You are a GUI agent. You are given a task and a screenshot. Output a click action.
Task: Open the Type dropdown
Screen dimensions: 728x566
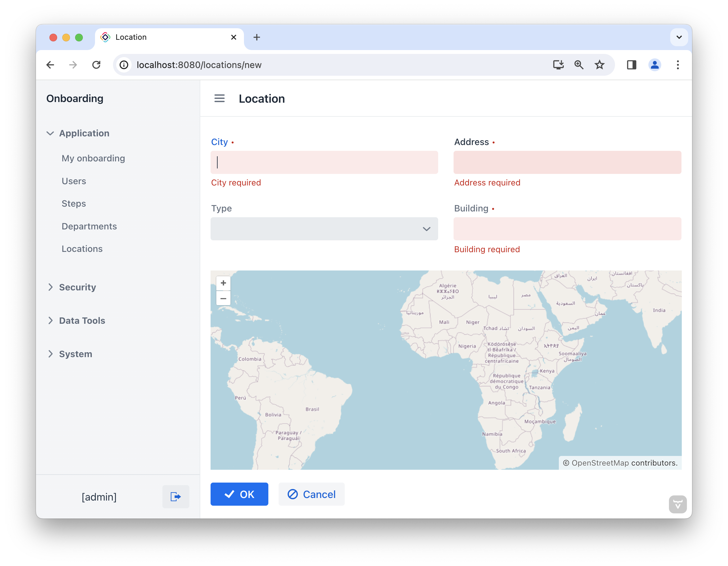pos(324,229)
